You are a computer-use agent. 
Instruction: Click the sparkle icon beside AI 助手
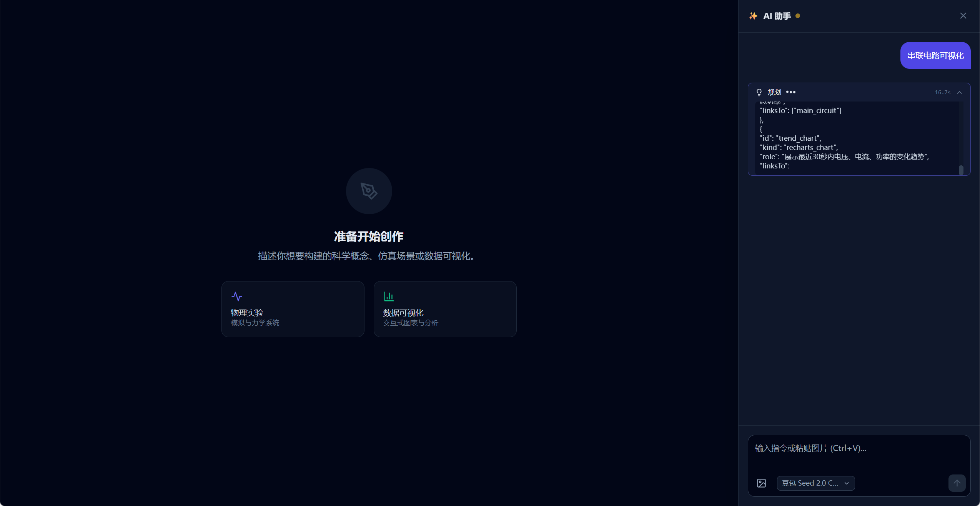753,16
